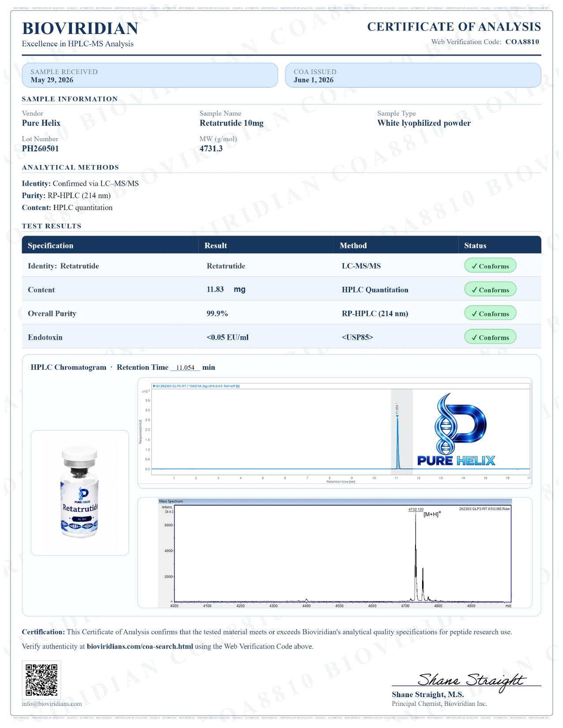
Task: Click the Endotoxin row Conforms badge
Action: coord(490,338)
